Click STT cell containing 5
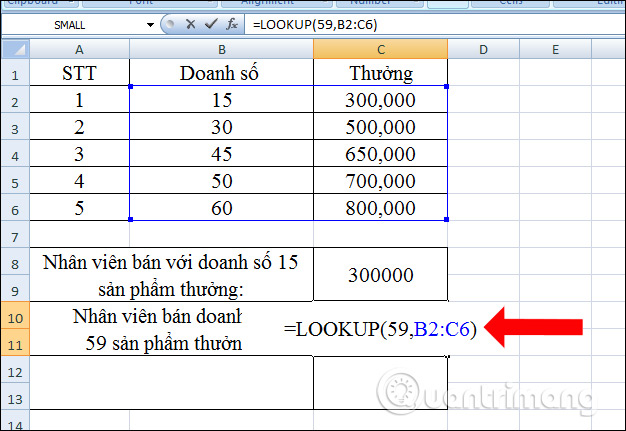This screenshot has height=431, width=626. coord(79,208)
